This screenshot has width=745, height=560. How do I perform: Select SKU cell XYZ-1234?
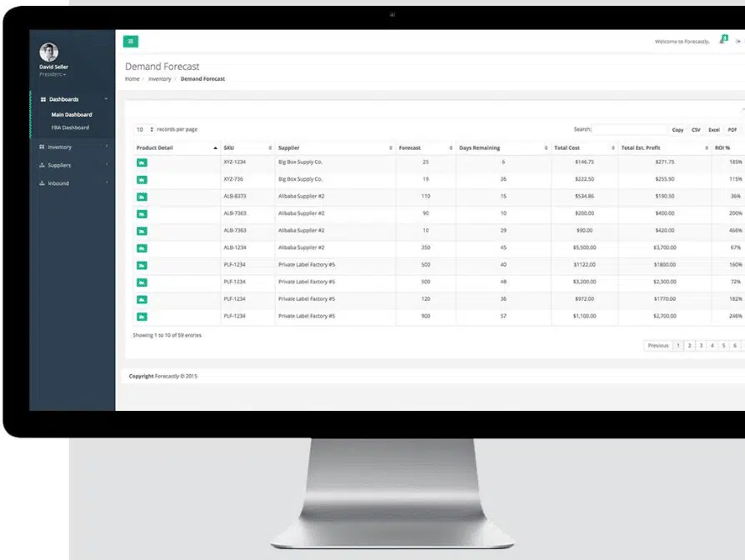coord(235,162)
